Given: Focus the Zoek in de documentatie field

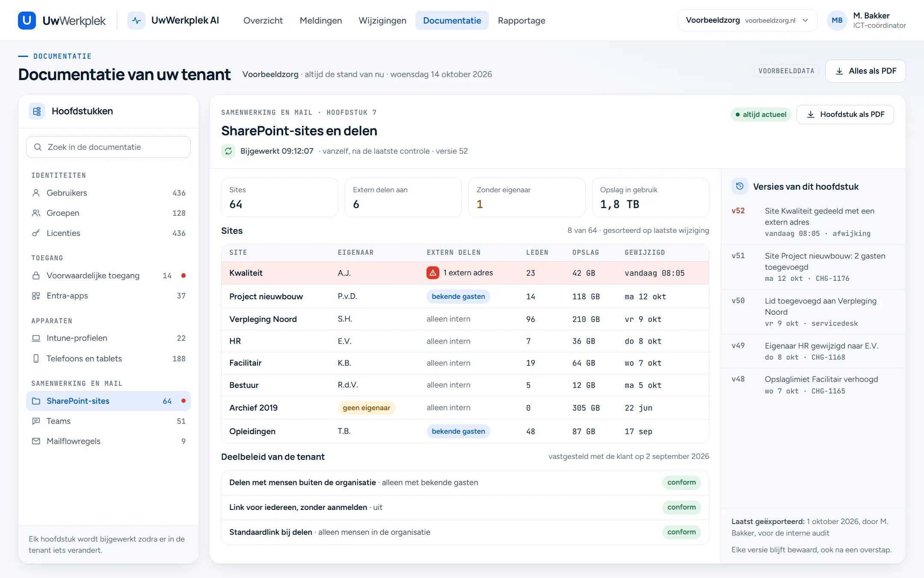Looking at the screenshot, I should [x=108, y=147].
